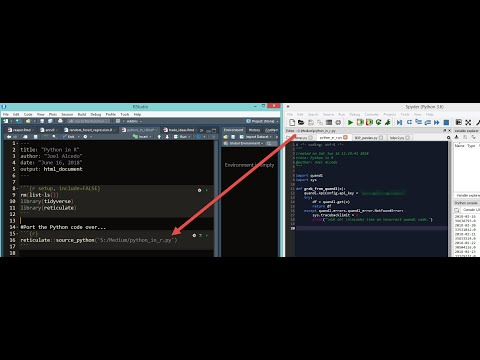Click Run current cell icon in Spyder
The height and width of the screenshot is (360, 480).
[x=360, y=122]
